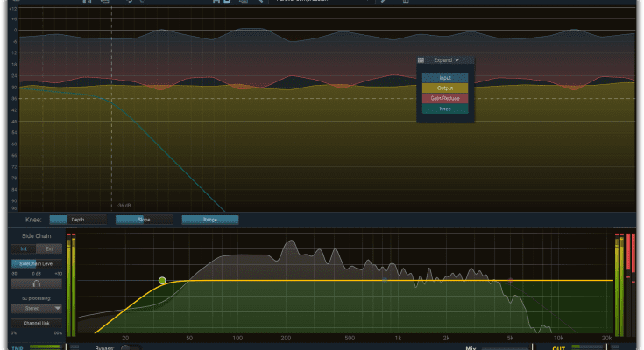The image size is (644, 350).
Task: Click the sidechain headphones listen icon
Action: [35, 283]
